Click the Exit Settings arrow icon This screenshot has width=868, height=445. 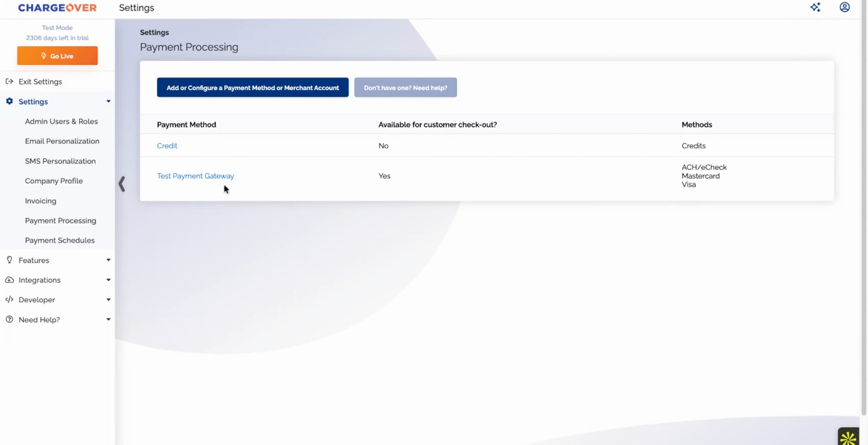coord(9,81)
